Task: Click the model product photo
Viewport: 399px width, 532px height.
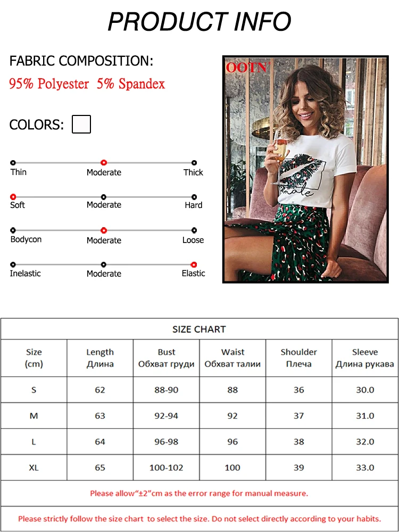Action: [306, 169]
